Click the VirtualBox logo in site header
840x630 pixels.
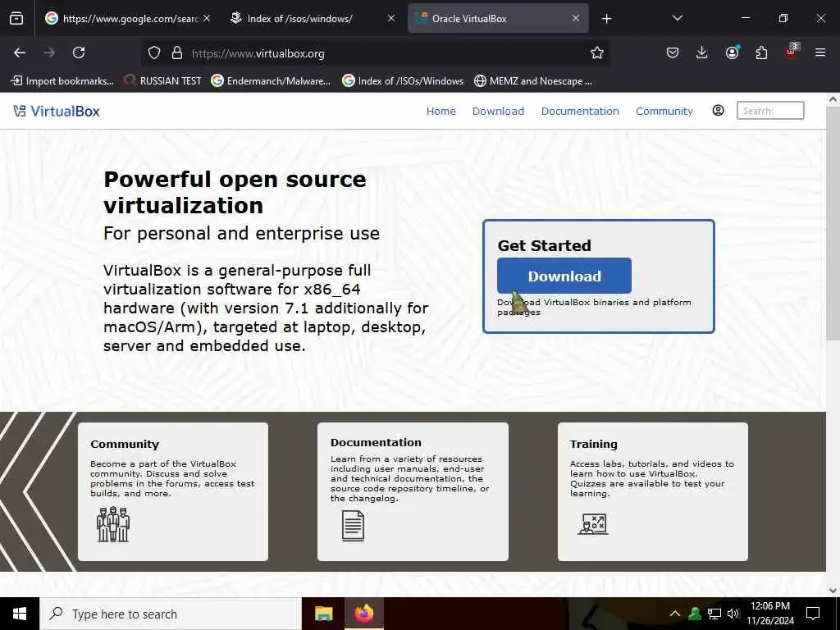(57, 111)
